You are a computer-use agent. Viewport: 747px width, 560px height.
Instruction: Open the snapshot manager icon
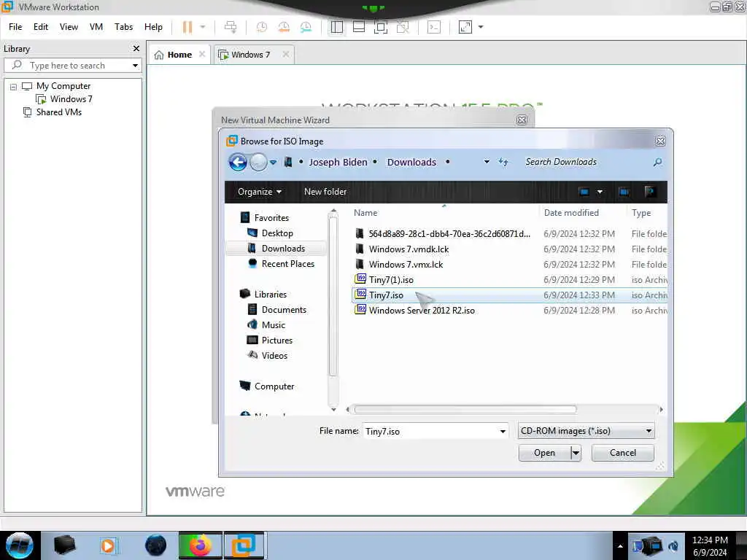[306, 27]
